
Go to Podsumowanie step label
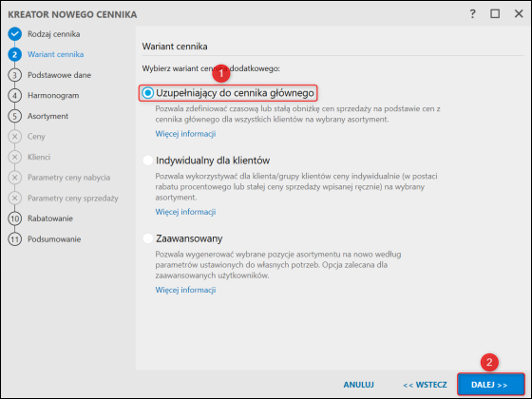(x=54, y=239)
